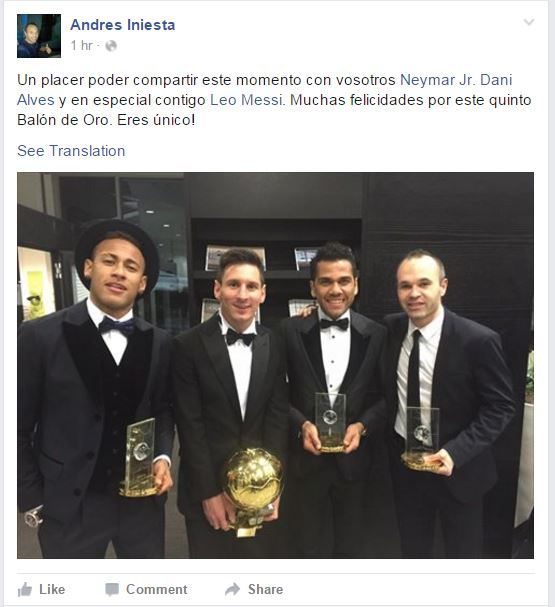Click the 1 hr timestamp
Image resolution: width=555 pixels, height=607 pixels.
coord(82,46)
